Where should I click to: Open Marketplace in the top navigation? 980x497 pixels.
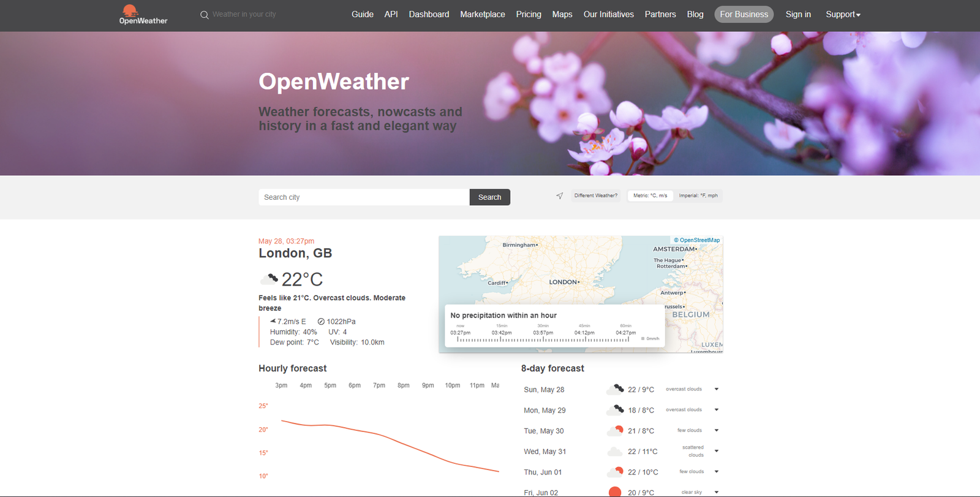pos(483,15)
